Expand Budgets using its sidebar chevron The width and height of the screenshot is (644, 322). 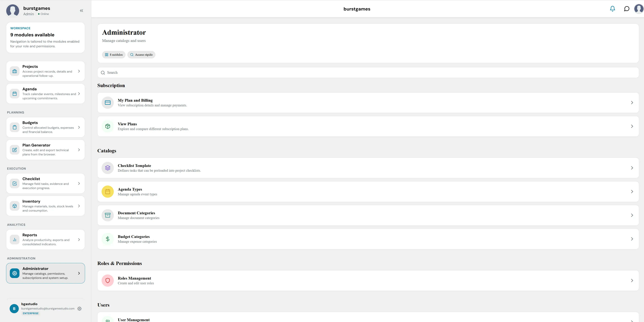point(79,127)
